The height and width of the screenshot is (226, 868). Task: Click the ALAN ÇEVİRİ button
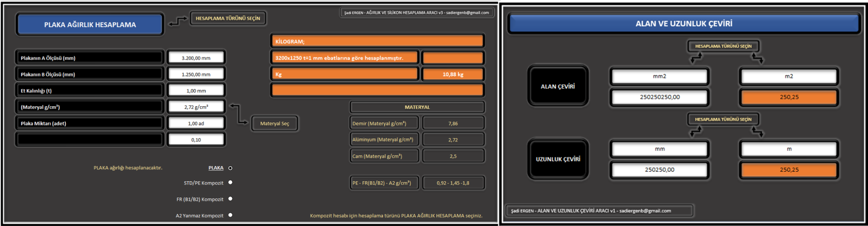pyautogui.click(x=558, y=86)
